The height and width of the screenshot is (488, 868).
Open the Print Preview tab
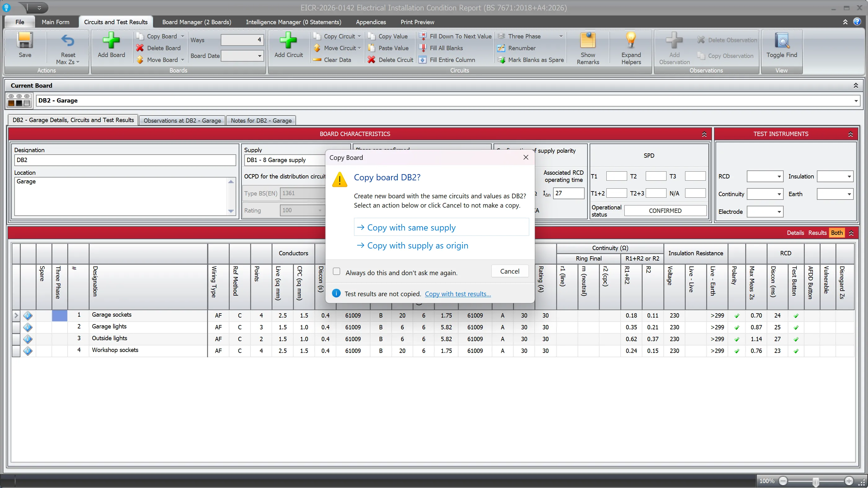pyautogui.click(x=417, y=22)
